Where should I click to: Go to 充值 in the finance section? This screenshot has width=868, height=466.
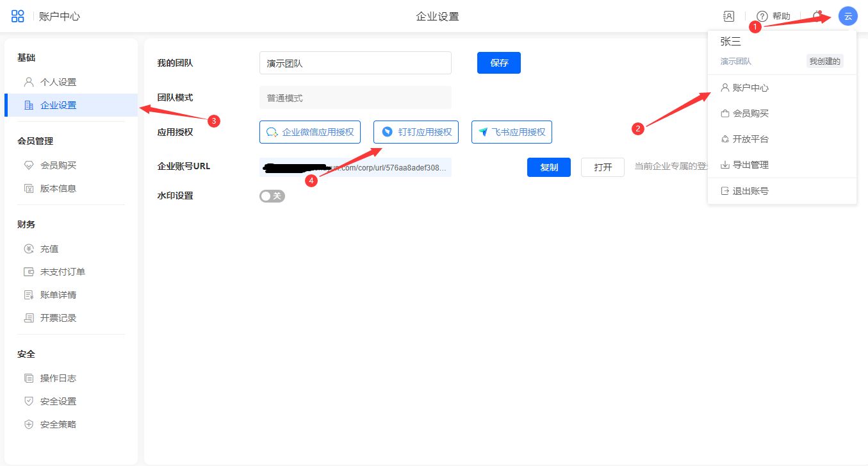pyautogui.click(x=49, y=249)
